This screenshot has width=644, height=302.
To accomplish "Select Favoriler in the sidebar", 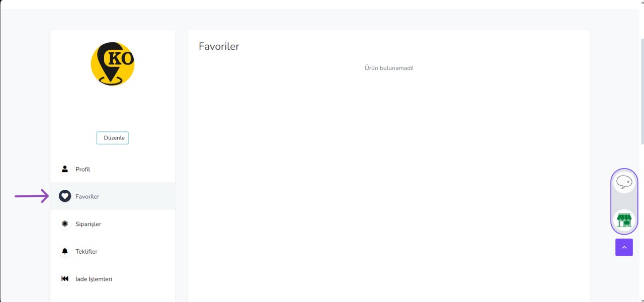I will click(x=113, y=196).
